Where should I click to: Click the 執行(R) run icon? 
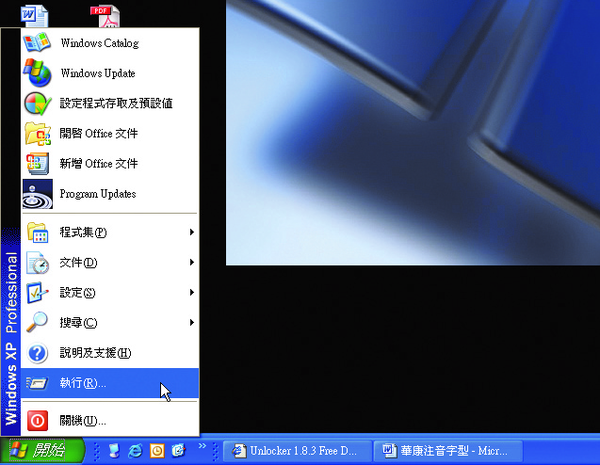click(37, 383)
